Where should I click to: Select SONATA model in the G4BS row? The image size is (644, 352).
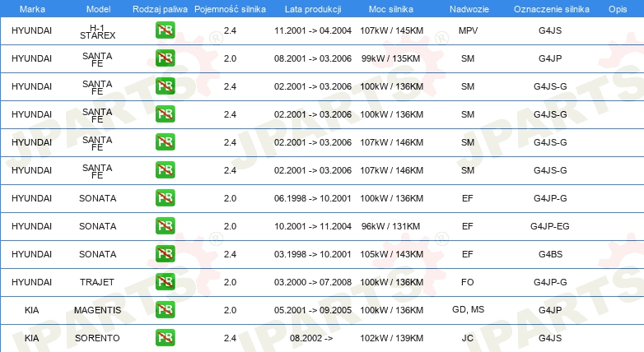98,254
